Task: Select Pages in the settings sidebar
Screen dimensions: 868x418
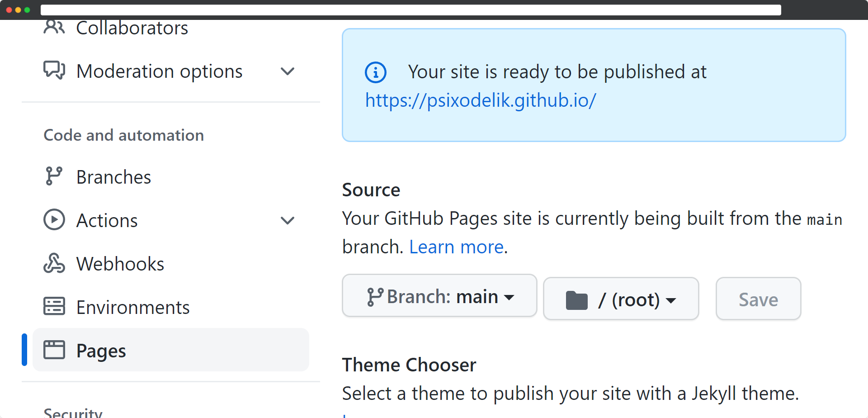Action: click(101, 350)
